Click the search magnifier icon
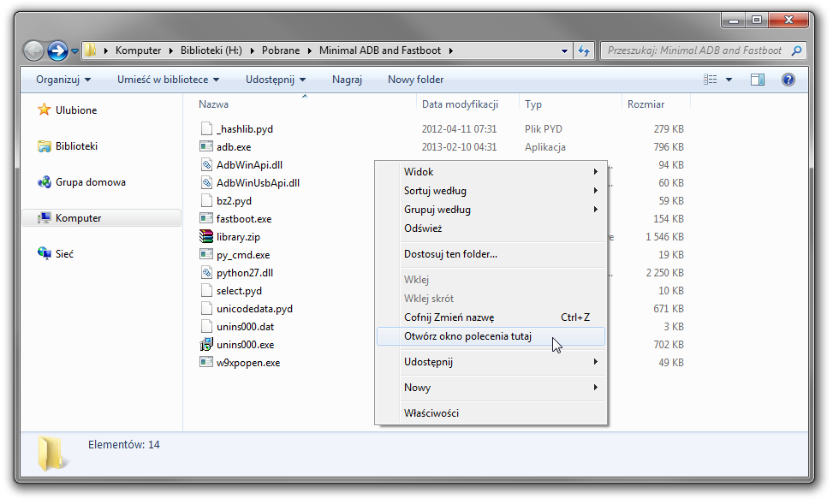 point(796,50)
